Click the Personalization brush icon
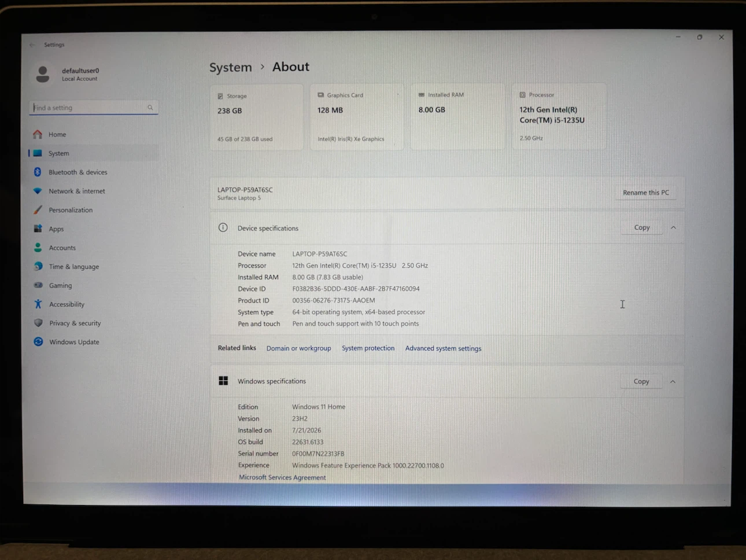746x560 pixels. pyautogui.click(x=38, y=210)
